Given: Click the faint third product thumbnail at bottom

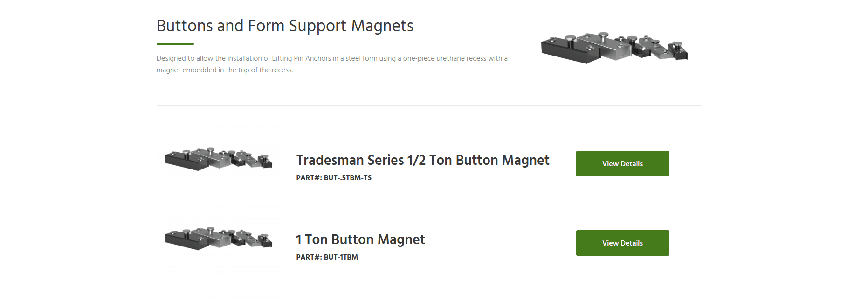Looking at the screenshot, I should tap(219, 292).
